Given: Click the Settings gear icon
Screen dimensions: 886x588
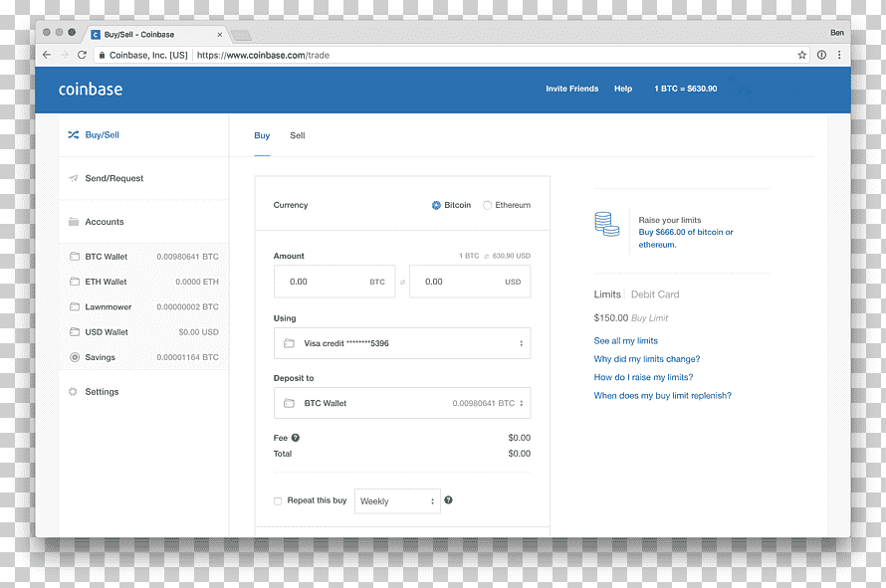Looking at the screenshot, I should [73, 391].
